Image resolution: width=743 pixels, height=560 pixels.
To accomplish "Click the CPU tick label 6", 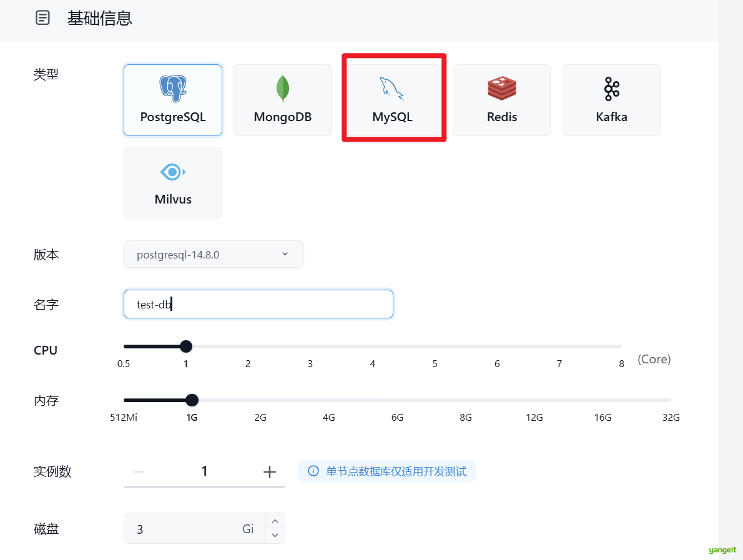I will pyautogui.click(x=497, y=364).
